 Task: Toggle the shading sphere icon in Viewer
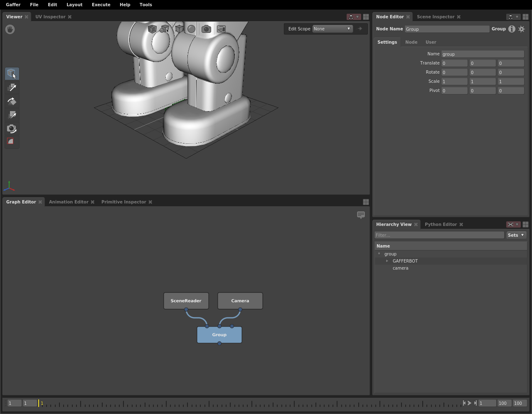[191, 29]
